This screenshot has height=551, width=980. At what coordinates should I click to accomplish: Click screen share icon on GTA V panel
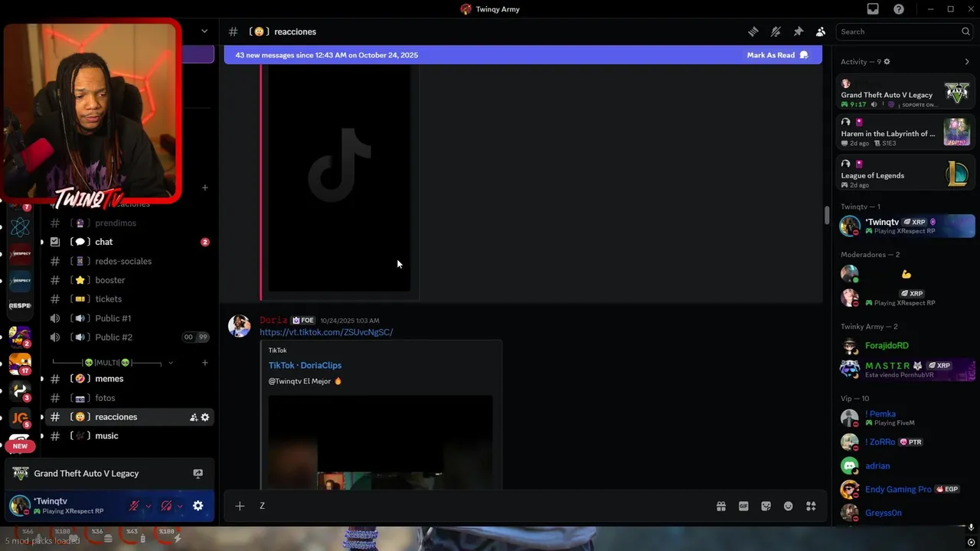[198, 474]
